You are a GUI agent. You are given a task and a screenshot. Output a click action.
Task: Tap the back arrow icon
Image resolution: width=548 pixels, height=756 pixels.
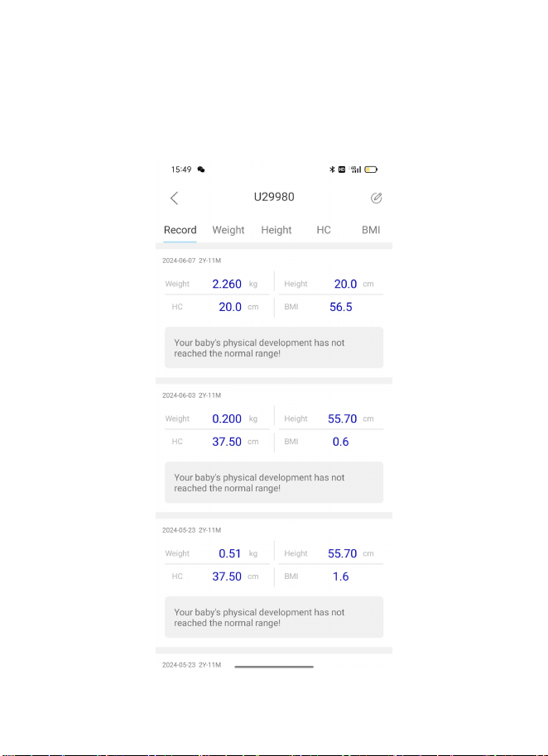click(x=174, y=199)
